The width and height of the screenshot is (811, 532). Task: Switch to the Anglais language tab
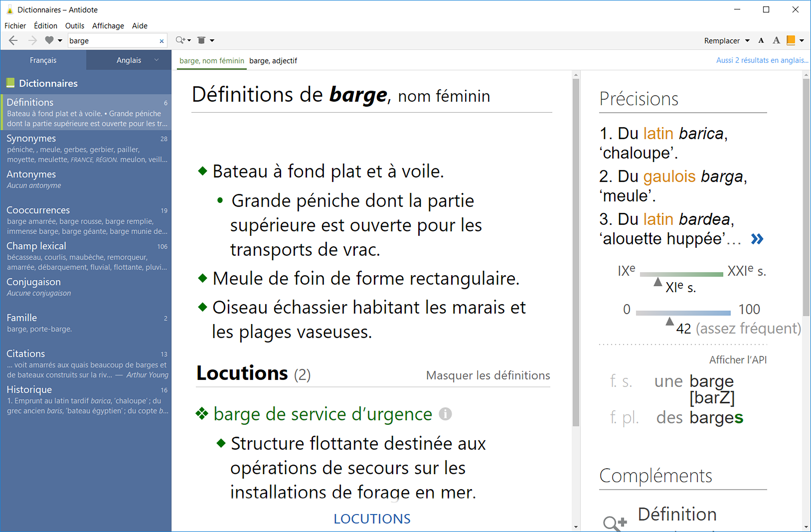coord(129,60)
